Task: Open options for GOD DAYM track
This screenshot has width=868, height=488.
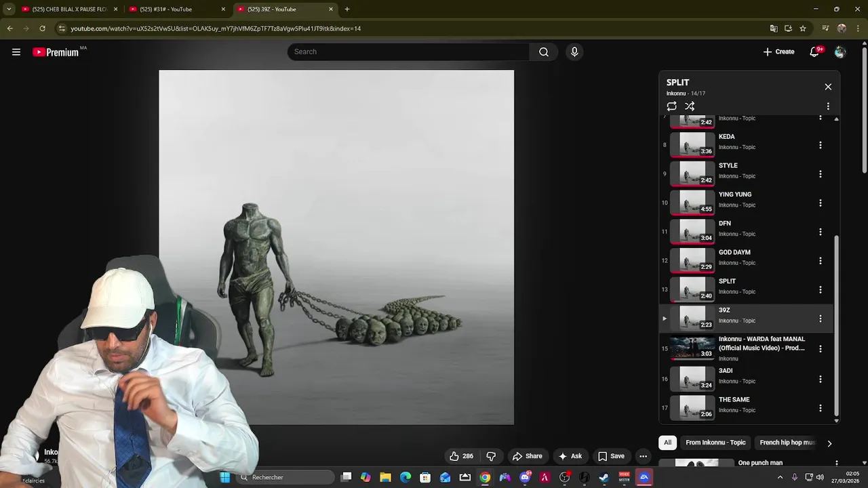Action: [820, 261]
